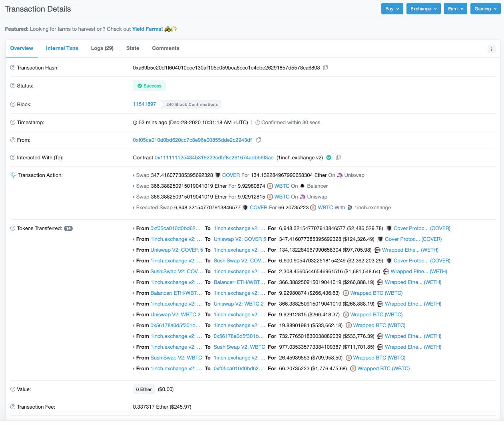Open Balancer: ETH/WBT... sender link

(176, 293)
